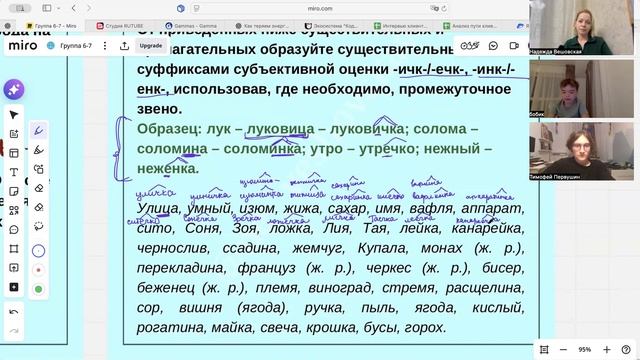Open the shapes and lines tool

14,211
